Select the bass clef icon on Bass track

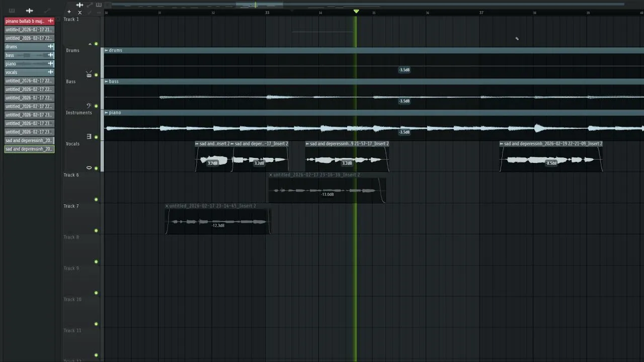(89, 106)
